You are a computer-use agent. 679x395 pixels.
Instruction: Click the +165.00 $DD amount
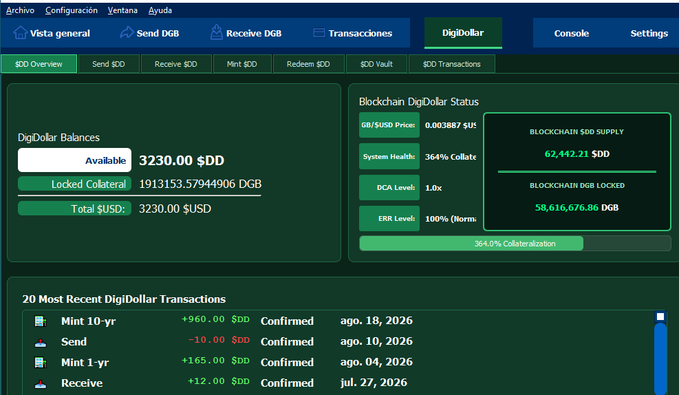point(215,361)
